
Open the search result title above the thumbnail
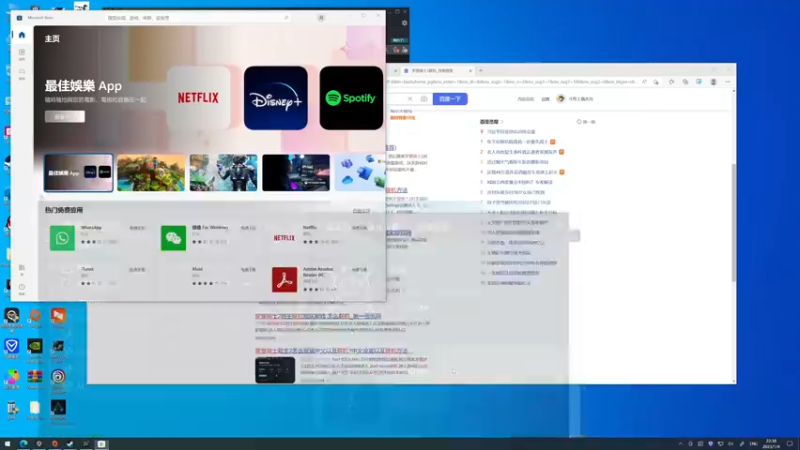tap(334, 351)
